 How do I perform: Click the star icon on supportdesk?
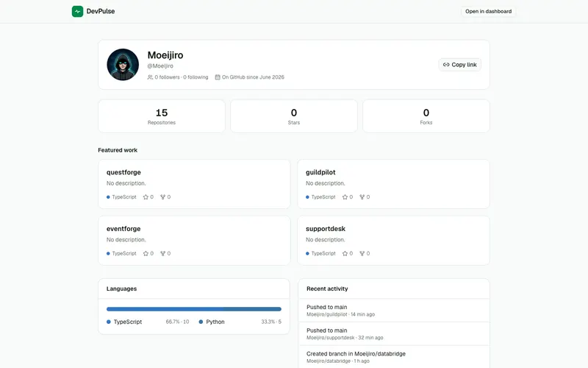(x=345, y=253)
